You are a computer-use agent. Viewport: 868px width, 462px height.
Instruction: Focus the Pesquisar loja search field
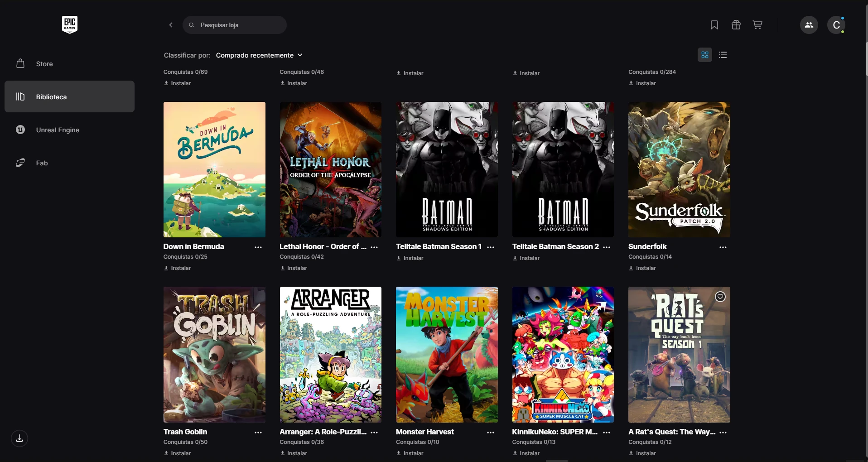pyautogui.click(x=235, y=25)
